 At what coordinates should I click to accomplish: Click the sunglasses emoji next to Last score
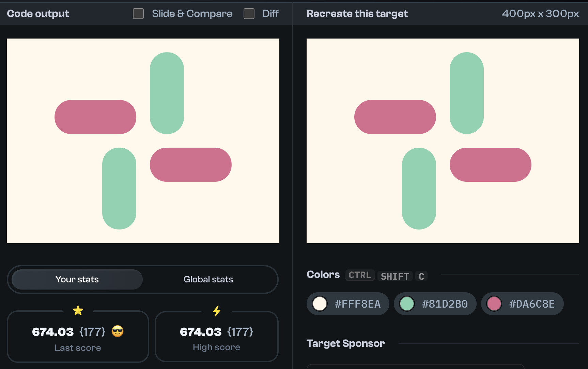coord(117,331)
